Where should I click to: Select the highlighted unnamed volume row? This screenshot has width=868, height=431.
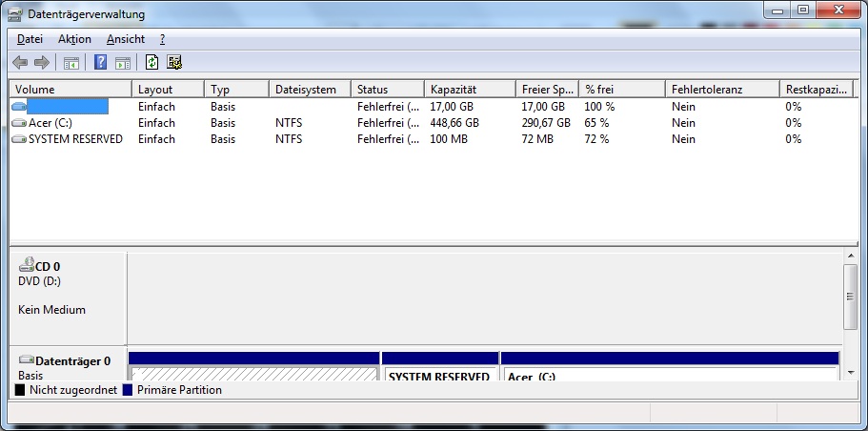pos(68,107)
